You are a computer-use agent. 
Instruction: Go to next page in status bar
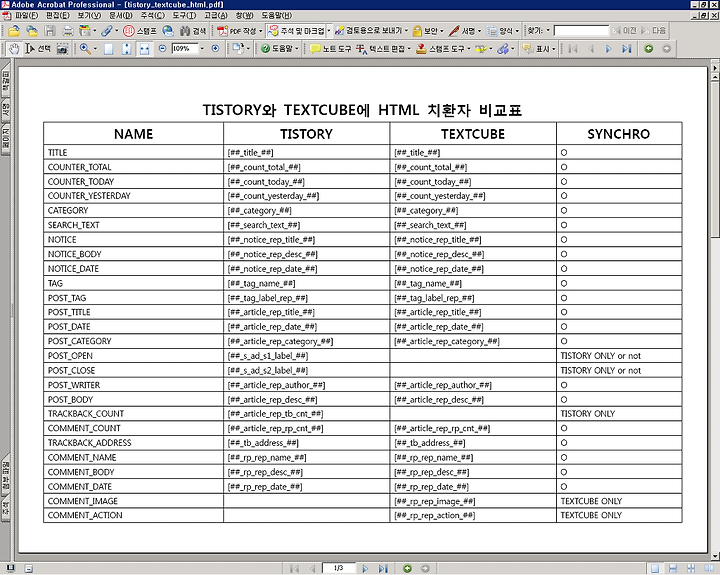coord(365,569)
